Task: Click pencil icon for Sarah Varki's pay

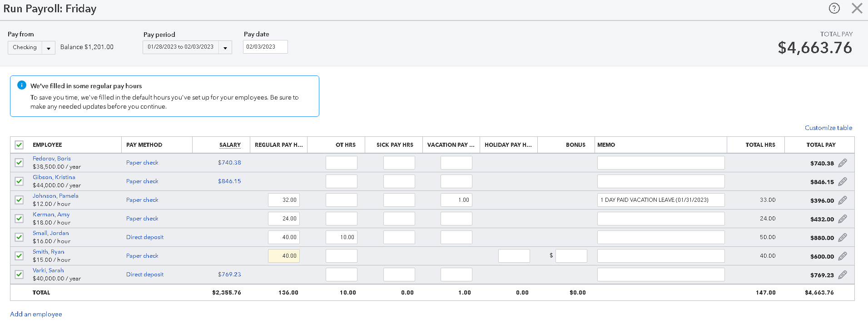Action: point(843,275)
